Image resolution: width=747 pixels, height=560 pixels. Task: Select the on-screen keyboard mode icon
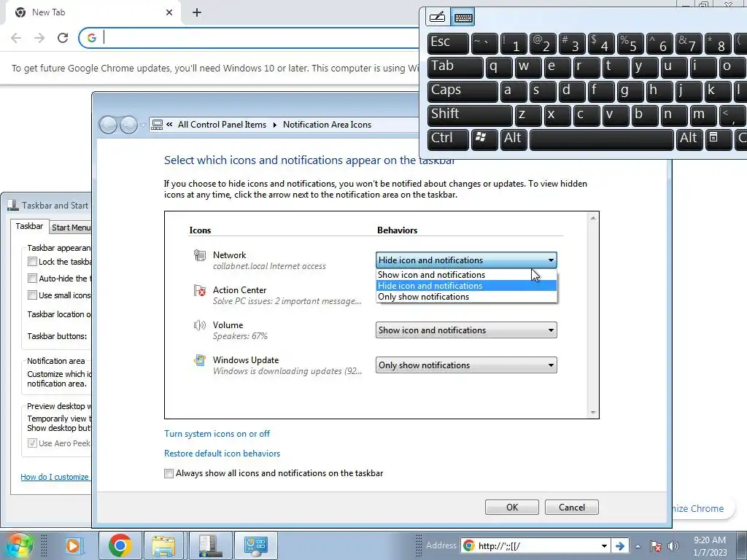tap(462, 17)
